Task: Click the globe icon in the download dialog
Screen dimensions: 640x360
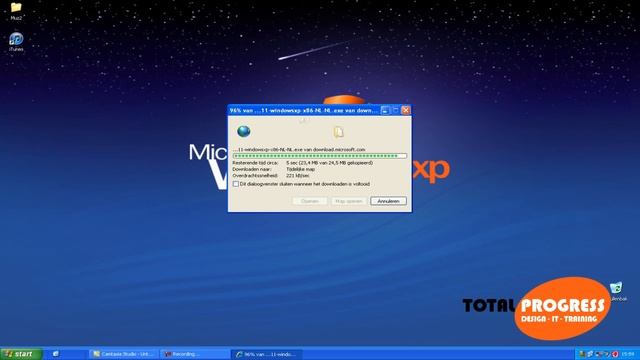Action: [244, 131]
